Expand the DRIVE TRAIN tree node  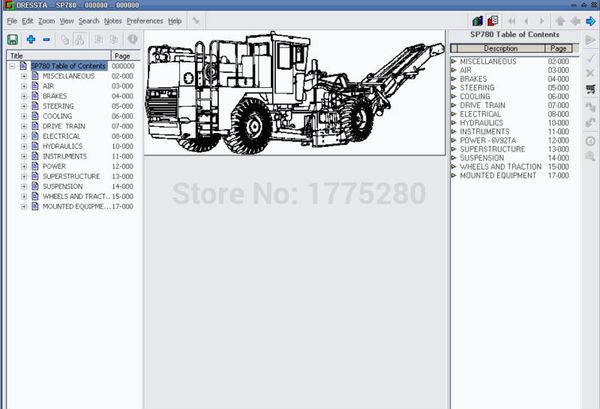click(24, 126)
